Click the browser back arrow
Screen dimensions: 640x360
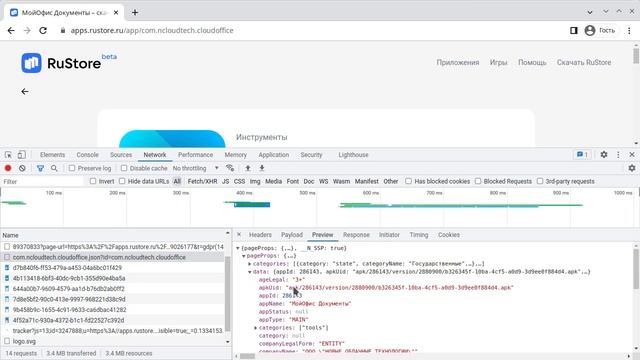click(11, 31)
